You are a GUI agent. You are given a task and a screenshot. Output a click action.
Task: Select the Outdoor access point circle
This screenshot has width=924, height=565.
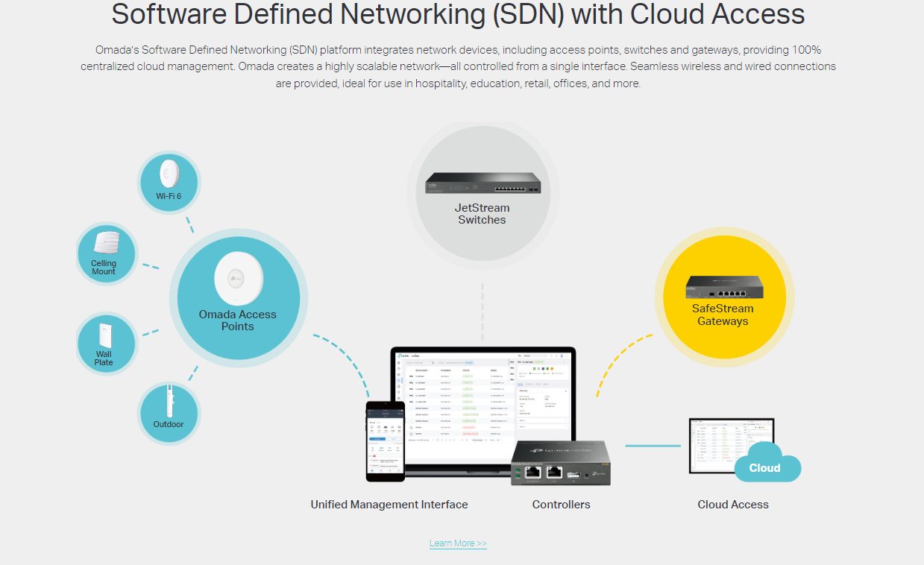169,414
